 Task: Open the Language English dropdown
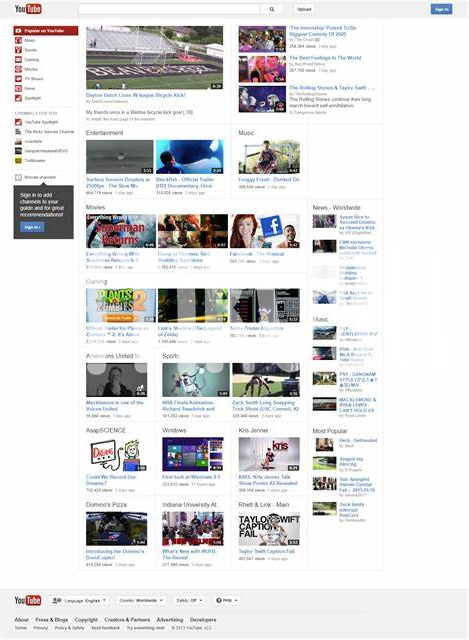coord(80,600)
